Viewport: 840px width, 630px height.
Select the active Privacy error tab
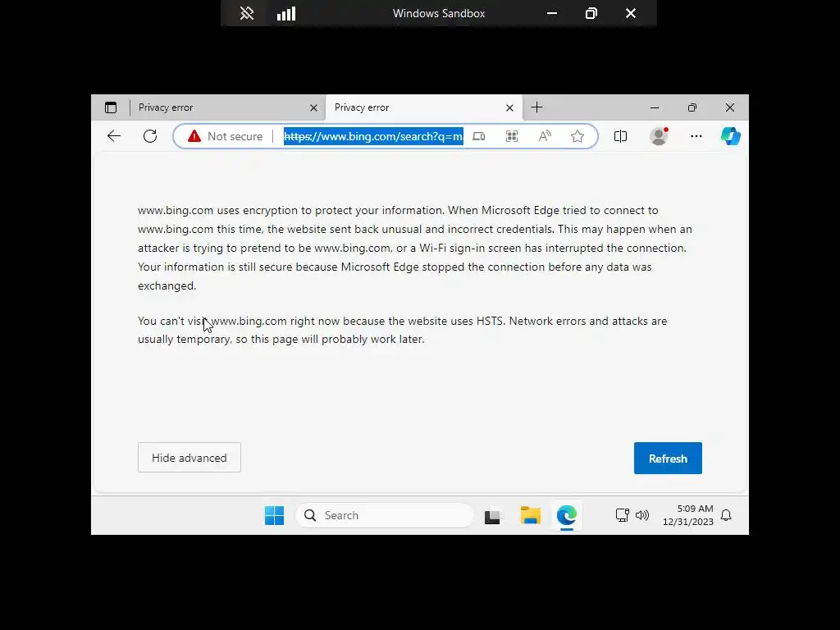423,107
